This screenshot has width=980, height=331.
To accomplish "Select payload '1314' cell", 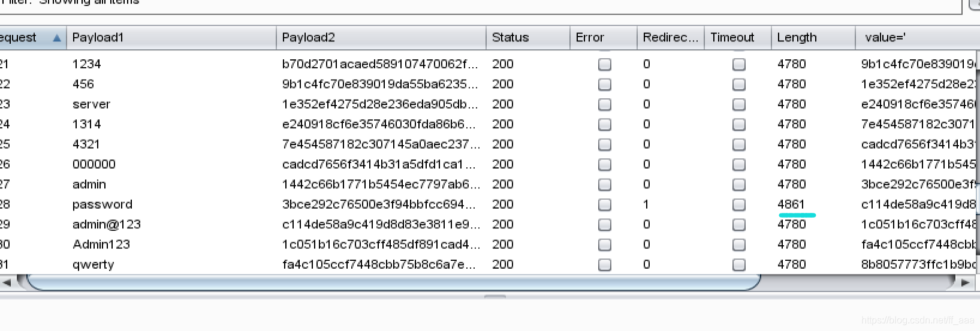I will [x=87, y=124].
